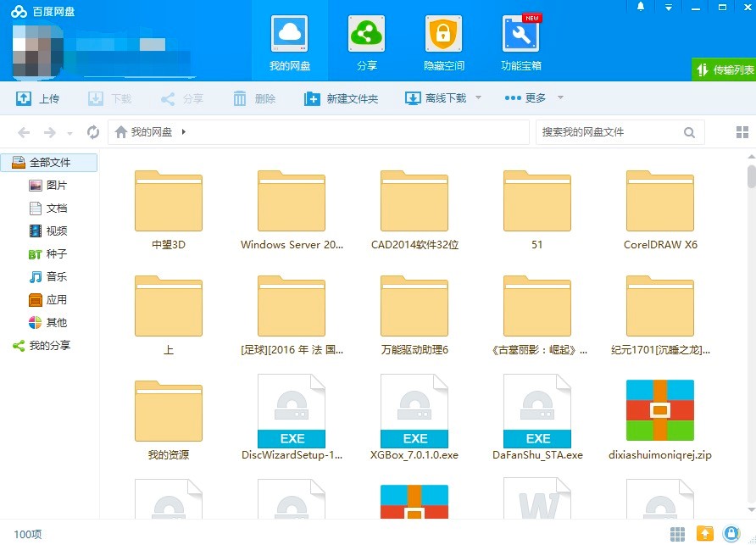
Task: Click the file list vertical scrollbar
Action: [x=751, y=176]
